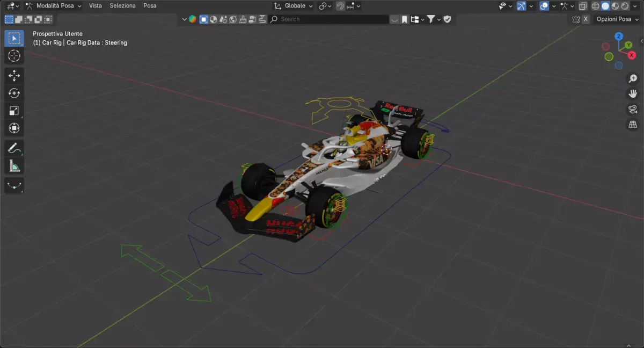Open the Seleziona menu
Image resolution: width=644 pixels, height=348 pixels.
122,6
